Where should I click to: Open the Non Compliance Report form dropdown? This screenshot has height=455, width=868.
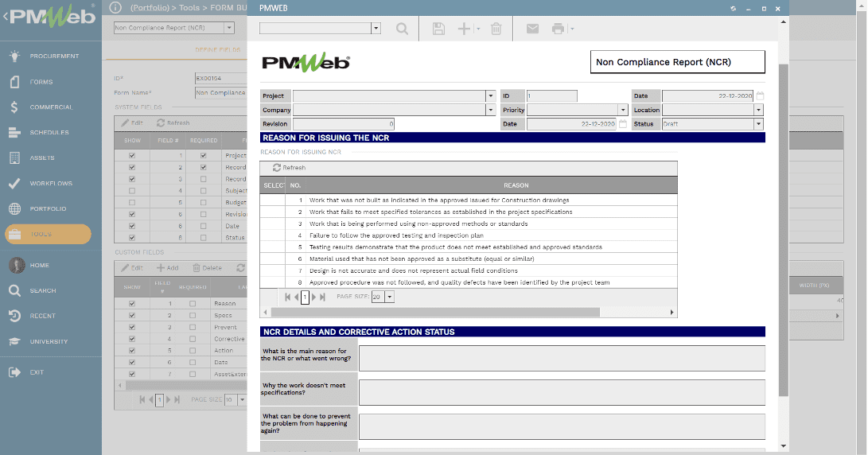tap(229, 28)
